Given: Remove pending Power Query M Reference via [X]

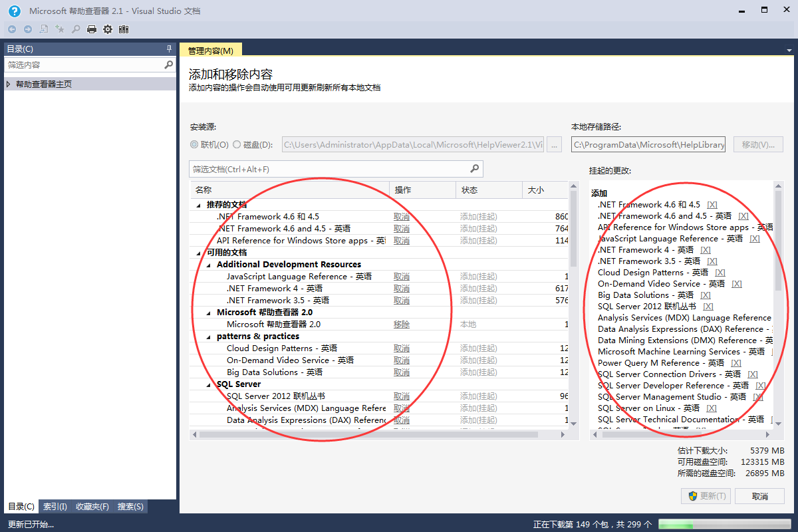Looking at the screenshot, I should point(736,363).
